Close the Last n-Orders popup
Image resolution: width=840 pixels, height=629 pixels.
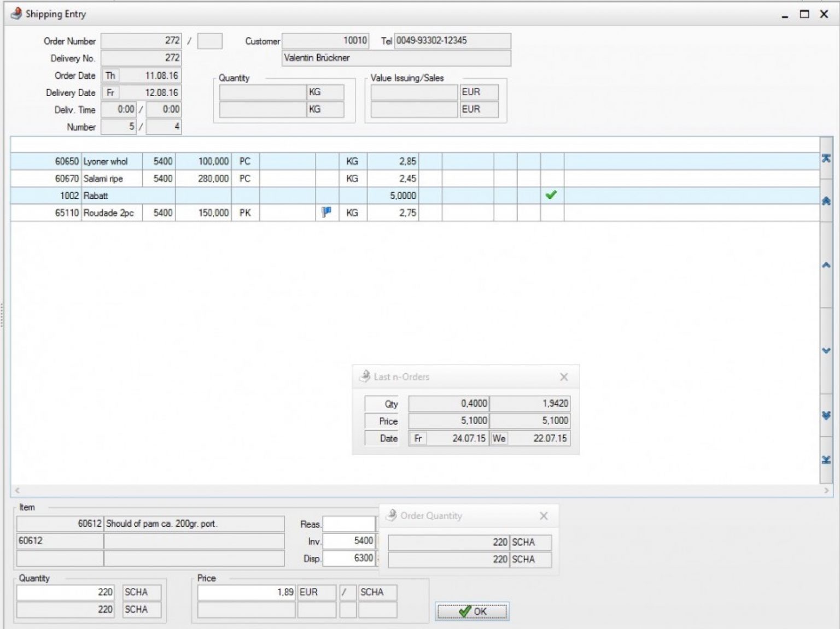(564, 376)
